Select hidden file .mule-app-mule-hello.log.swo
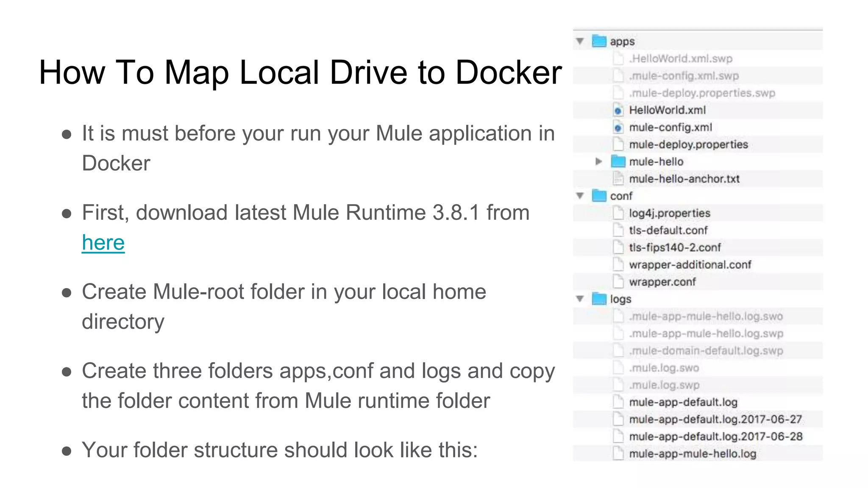Screen dimensions: 868x488 (x=706, y=316)
